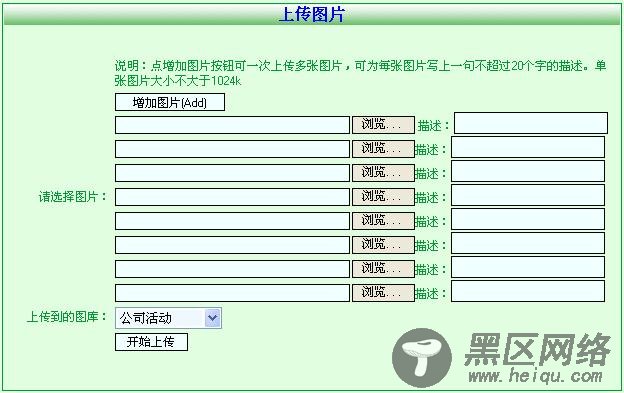Focus the sixth file path field
Viewport: 624px width, 393px height.
point(232,245)
